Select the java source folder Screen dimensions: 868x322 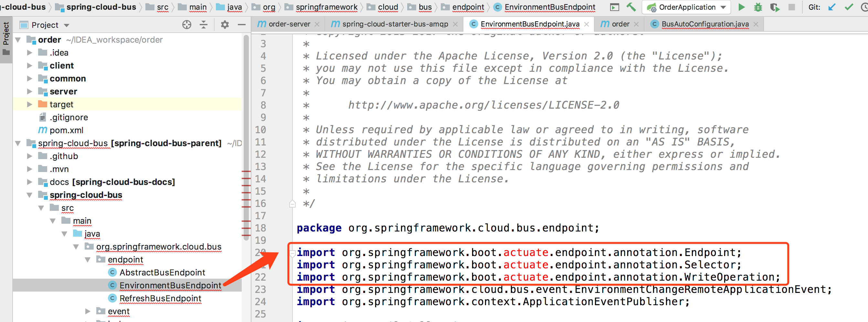92,234
